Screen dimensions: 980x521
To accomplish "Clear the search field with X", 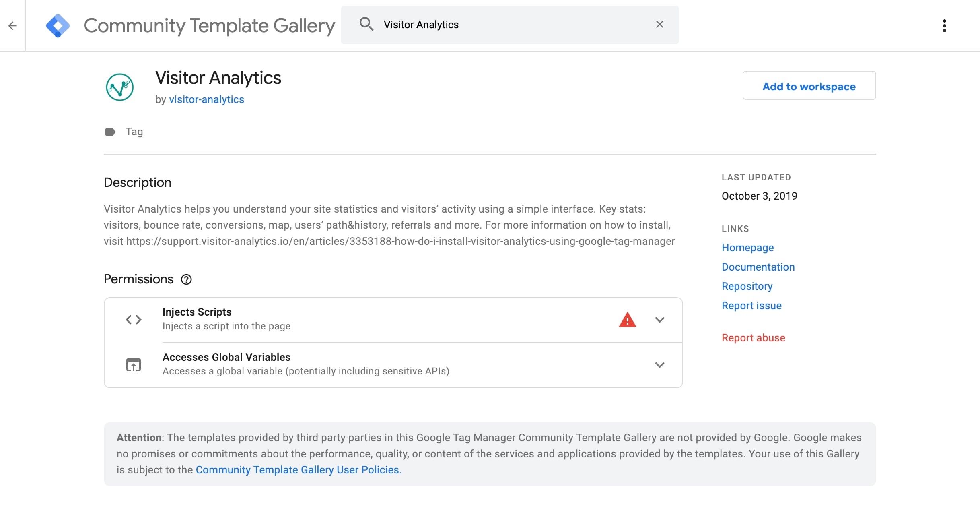I will coord(660,25).
